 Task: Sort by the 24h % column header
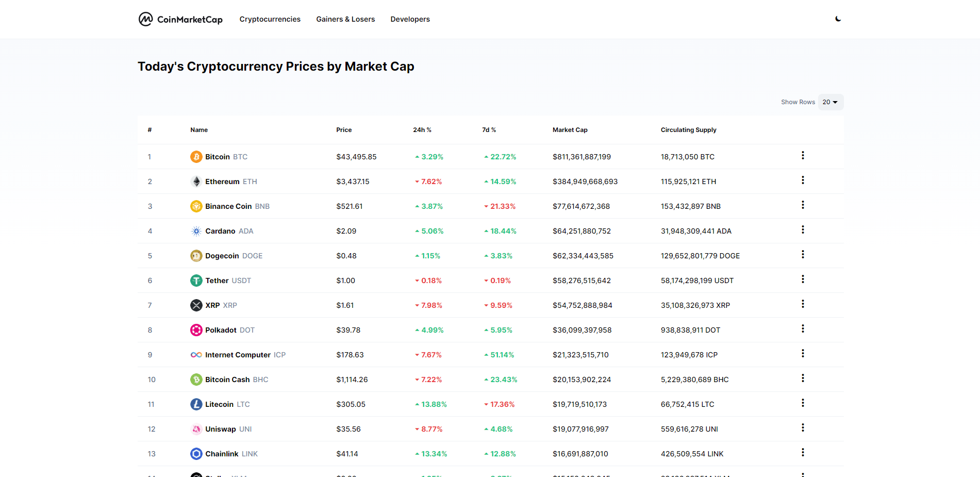pos(422,130)
